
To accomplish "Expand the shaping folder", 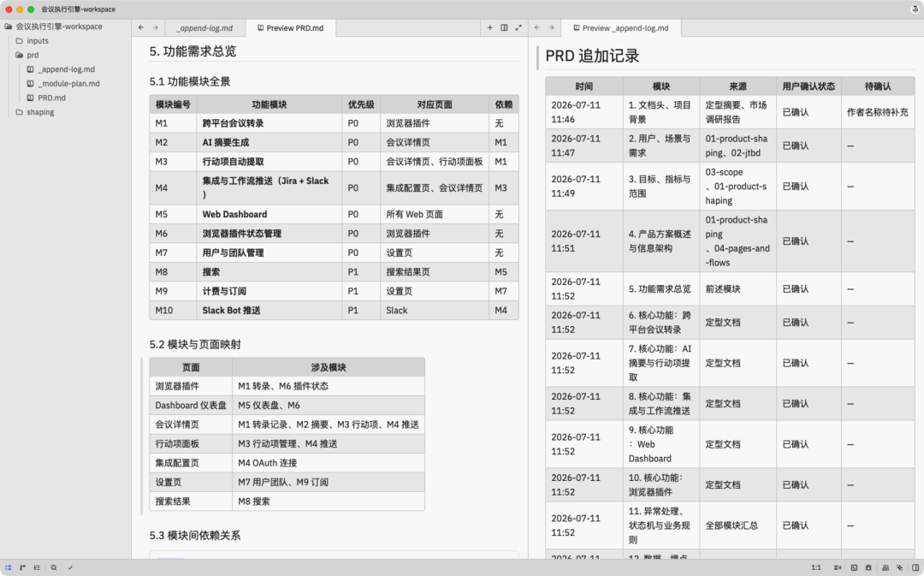I will pyautogui.click(x=40, y=112).
